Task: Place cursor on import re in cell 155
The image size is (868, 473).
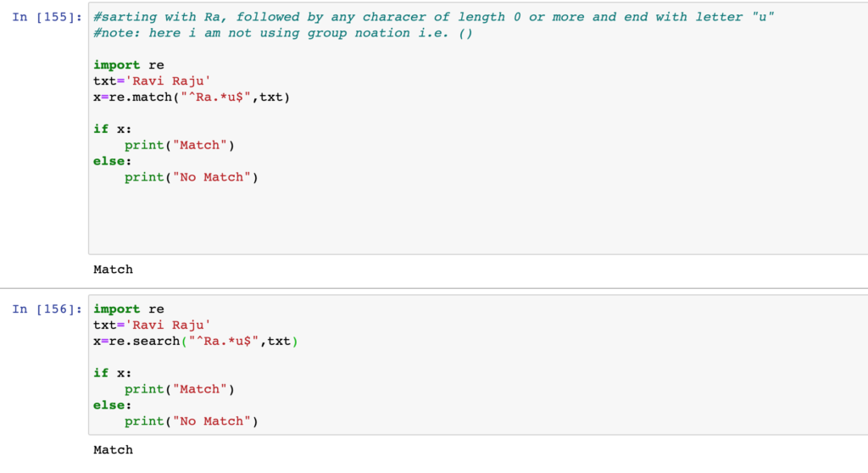Action: (x=129, y=64)
